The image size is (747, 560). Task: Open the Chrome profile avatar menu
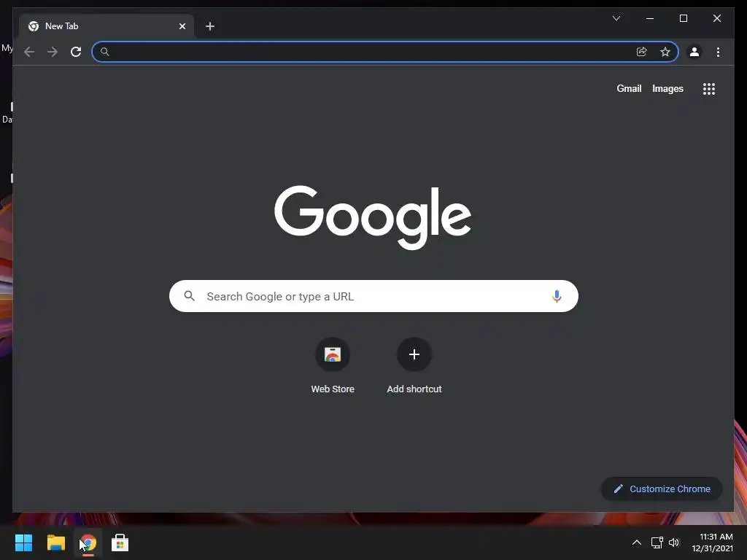click(694, 52)
